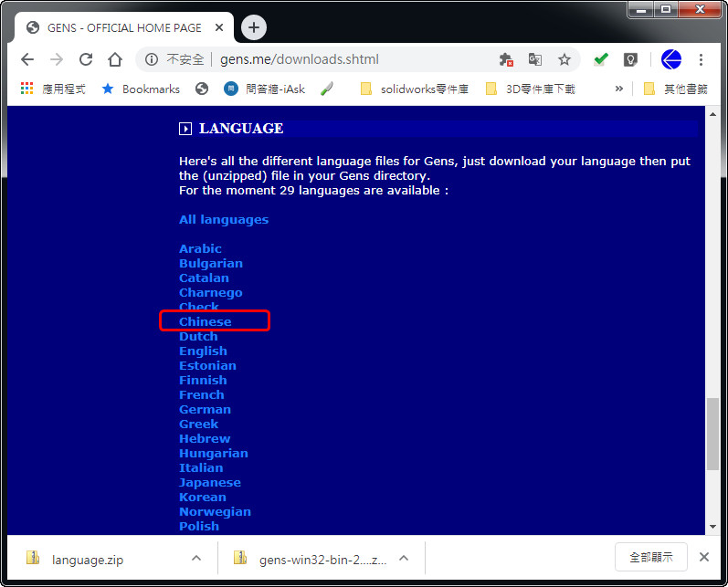728x587 pixels.
Task: Download the Charnego language file
Action: click(211, 292)
